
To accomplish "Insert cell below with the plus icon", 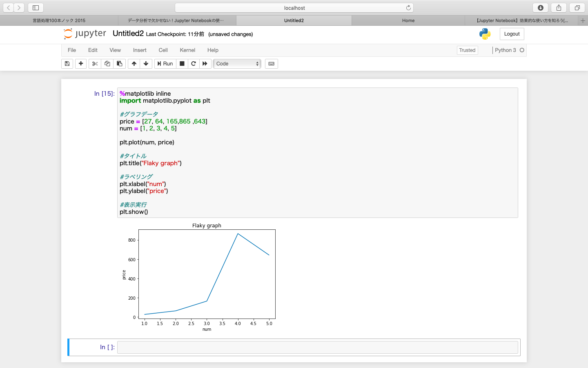I will pos(81,64).
